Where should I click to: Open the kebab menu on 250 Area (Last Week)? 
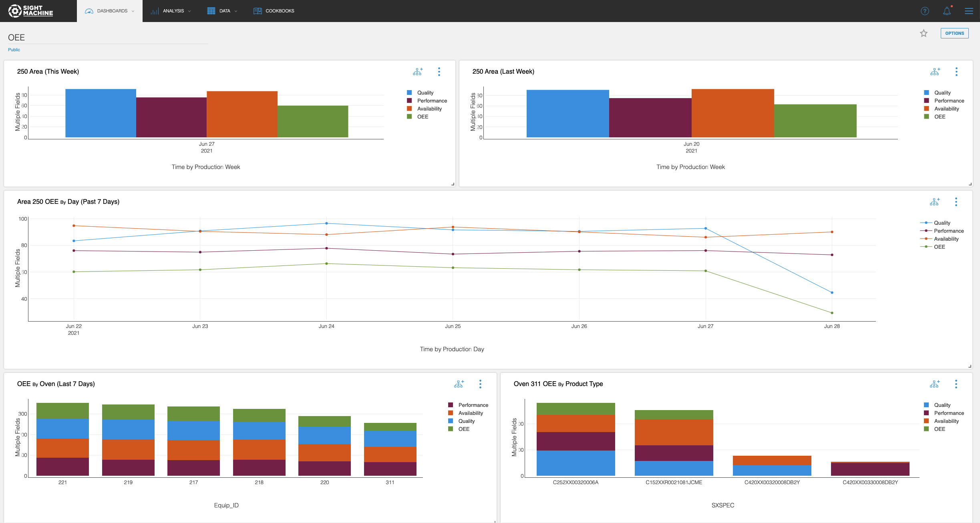(956, 72)
